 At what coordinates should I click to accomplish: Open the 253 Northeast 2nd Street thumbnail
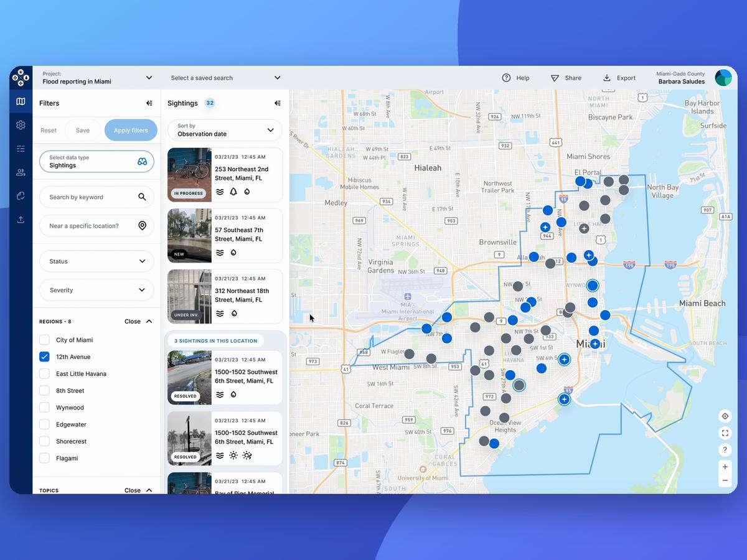pyautogui.click(x=190, y=175)
